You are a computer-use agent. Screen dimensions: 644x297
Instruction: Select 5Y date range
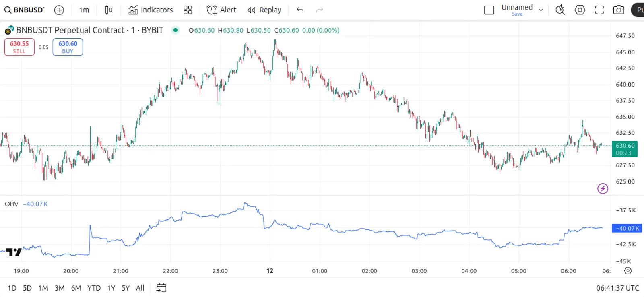click(x=126, y=288)
